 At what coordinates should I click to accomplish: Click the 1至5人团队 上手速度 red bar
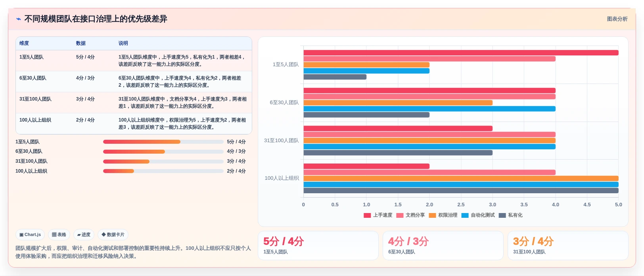click(461, 53)
